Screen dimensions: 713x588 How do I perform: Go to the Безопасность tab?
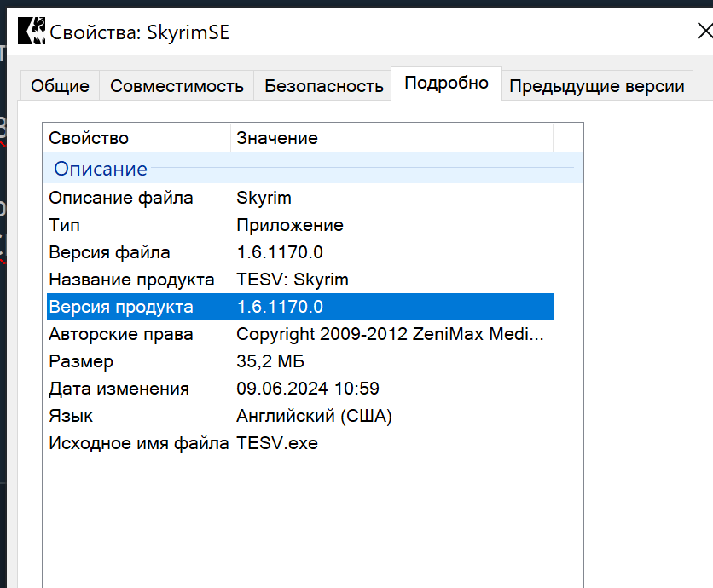324,85
